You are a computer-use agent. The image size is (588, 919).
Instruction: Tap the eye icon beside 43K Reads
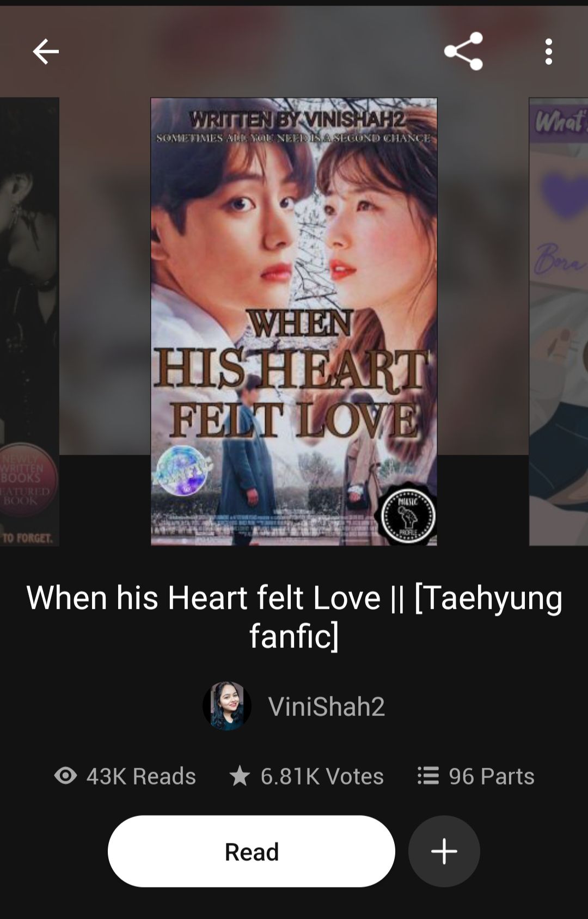pyautogui.click(x=66, y=775)
